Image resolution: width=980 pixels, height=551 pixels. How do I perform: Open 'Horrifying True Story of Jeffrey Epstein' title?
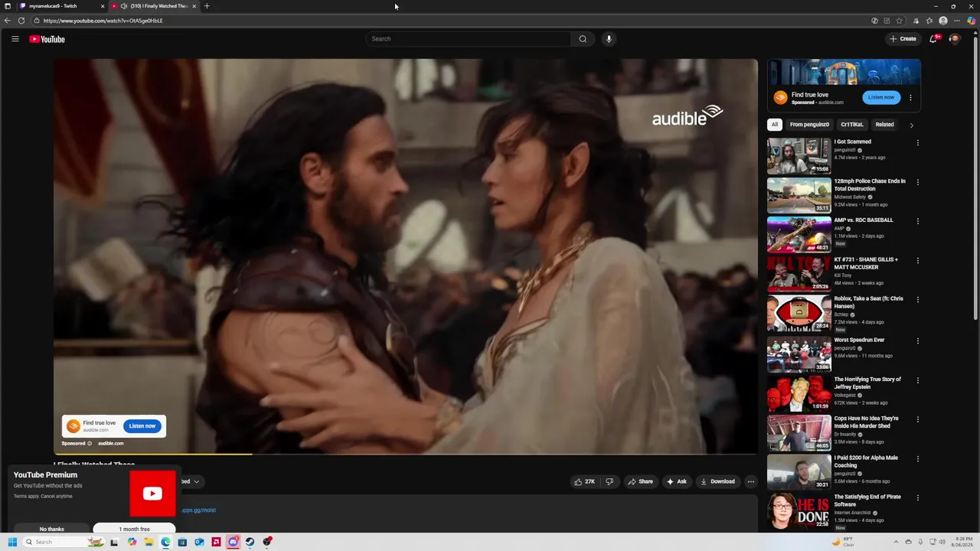(x=867, y=383)
